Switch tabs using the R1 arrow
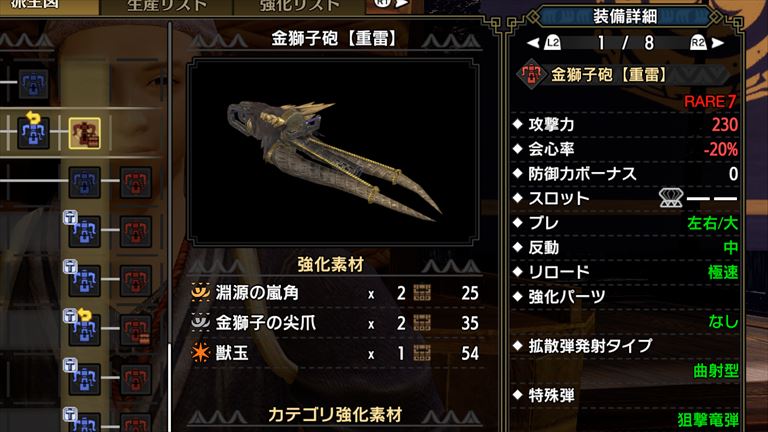Image resolution: width=768 pixels, height=432 pixels. pyautogui.click(x=391, y=4)
